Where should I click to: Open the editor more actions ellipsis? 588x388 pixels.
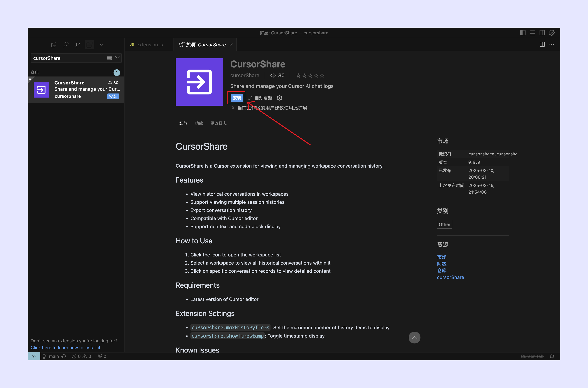[x=552, y=45]
